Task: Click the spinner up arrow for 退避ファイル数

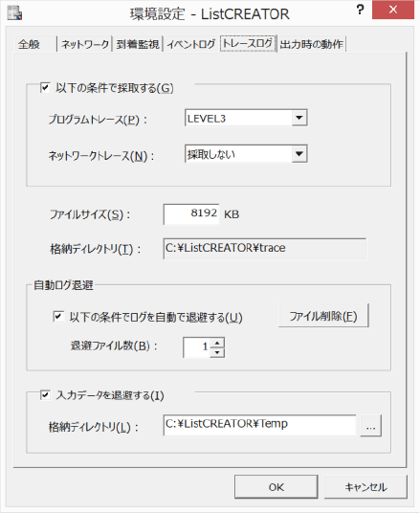Action: 217,343
